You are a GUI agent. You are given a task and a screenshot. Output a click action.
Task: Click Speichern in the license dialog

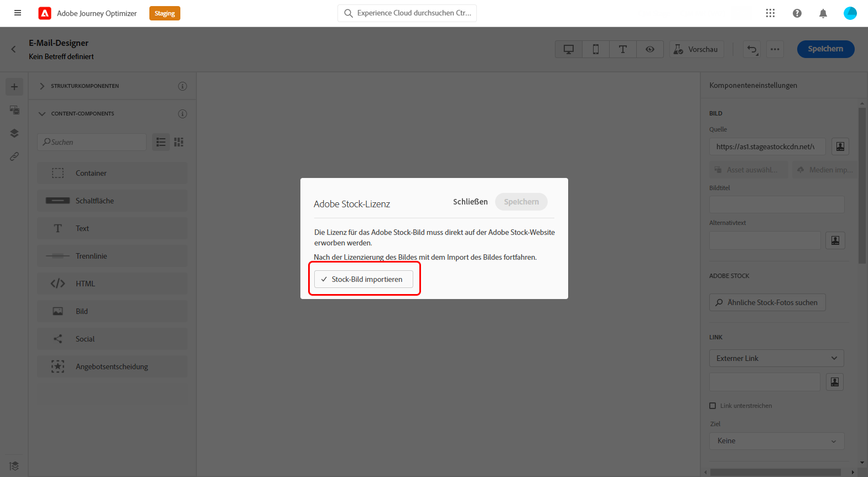pyautogui.click(x=521, y=202)
